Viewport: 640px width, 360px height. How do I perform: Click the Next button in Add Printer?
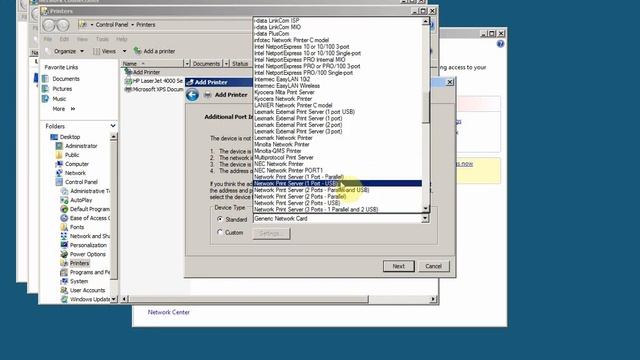(x=398, y=266)
